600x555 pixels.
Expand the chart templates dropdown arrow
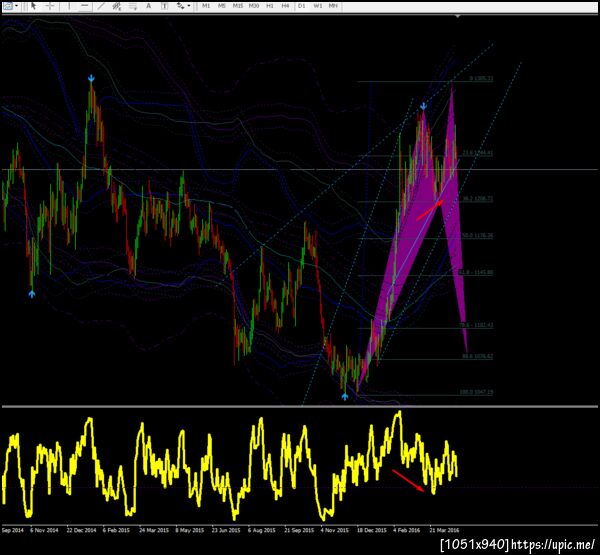click(x=16, y=6)
